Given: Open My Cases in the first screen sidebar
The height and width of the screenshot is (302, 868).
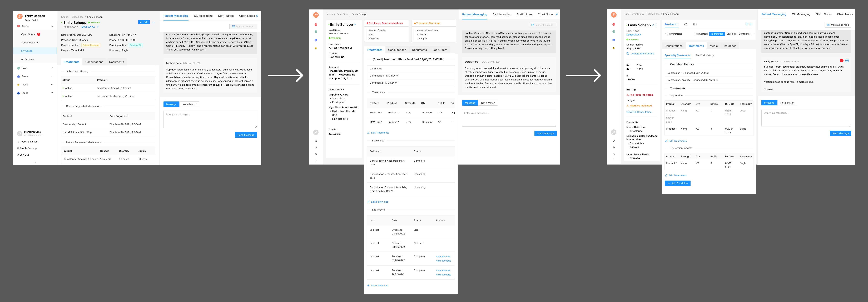Looking at the screenshot, I should (x=35, y=51).
